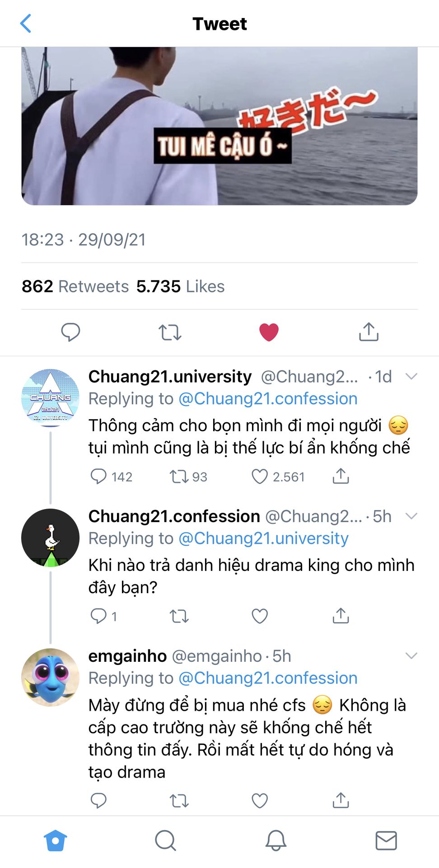Reply to the main tweet
This screenshot has width=439, height=868.
tap(70, 332)
